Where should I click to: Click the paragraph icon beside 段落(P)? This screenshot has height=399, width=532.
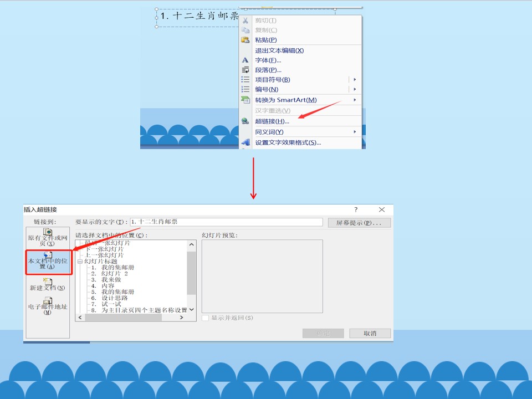pos(245,70)
